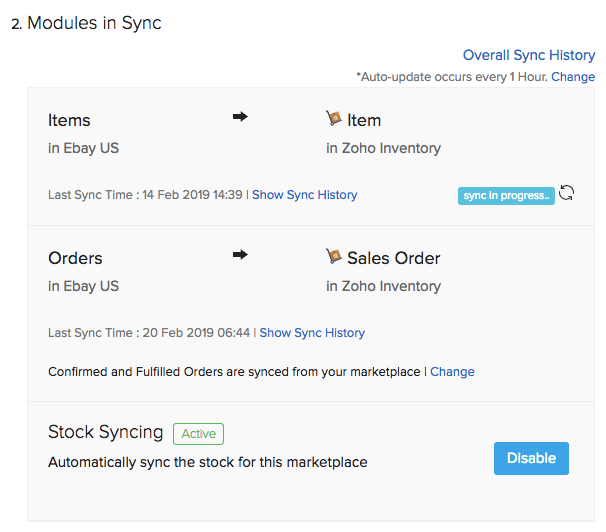
Task: Click the Stock Syncing heading
Action: pyautogui.click(x=105, y=432)
